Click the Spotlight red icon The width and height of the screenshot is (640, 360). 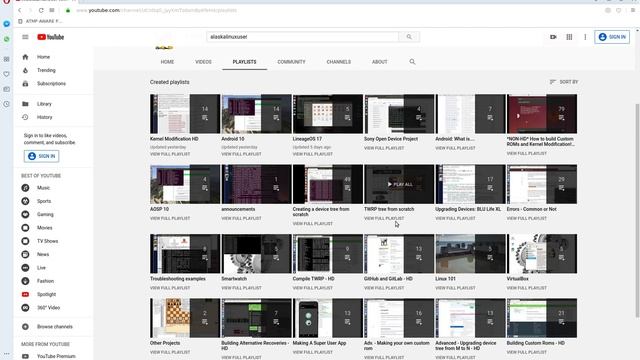point(25,294)
